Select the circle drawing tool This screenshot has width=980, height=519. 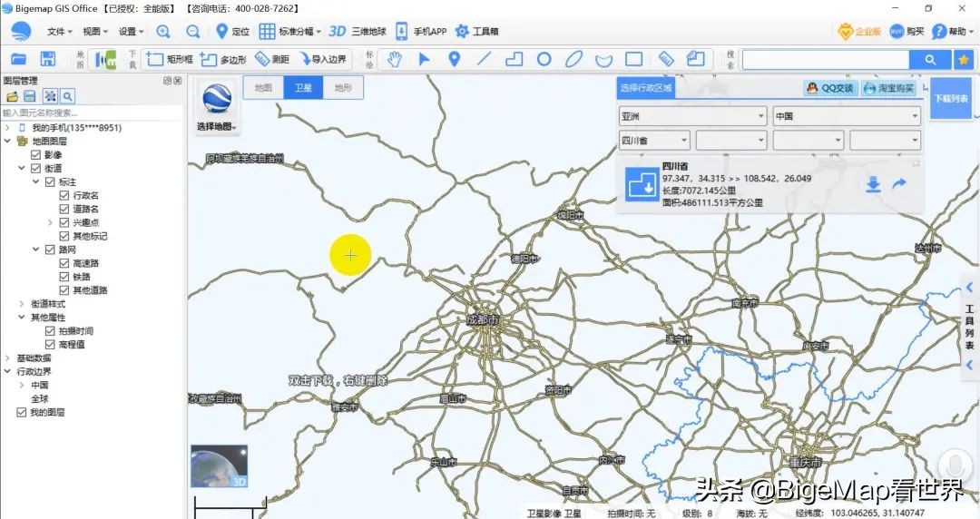point(544,59)
